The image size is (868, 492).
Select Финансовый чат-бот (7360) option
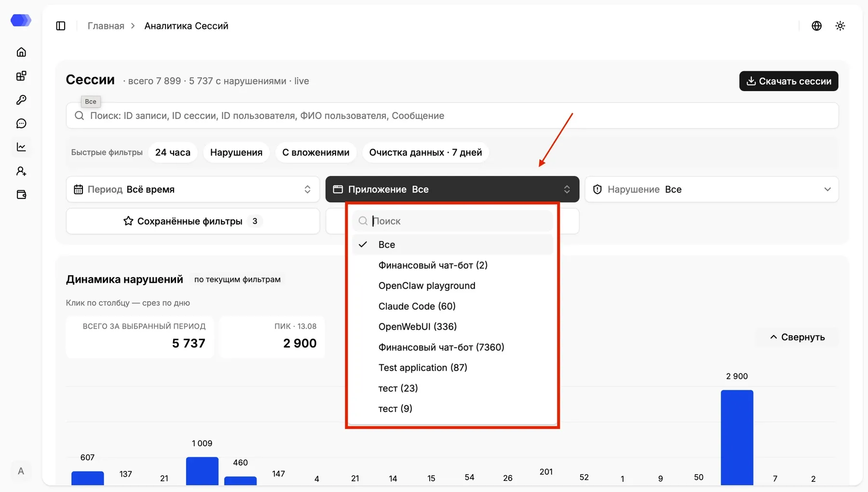452,347
